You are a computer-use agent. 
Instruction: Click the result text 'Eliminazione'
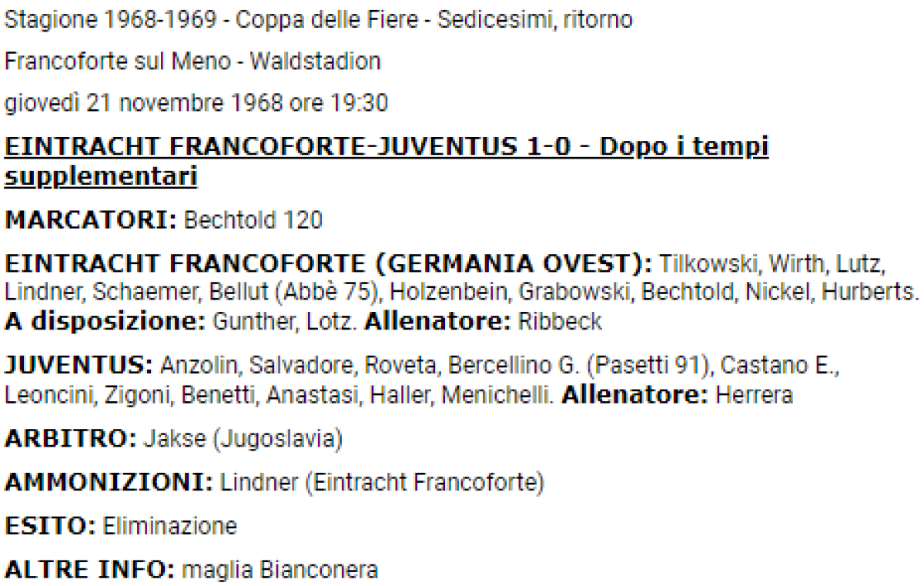(170, 527)
